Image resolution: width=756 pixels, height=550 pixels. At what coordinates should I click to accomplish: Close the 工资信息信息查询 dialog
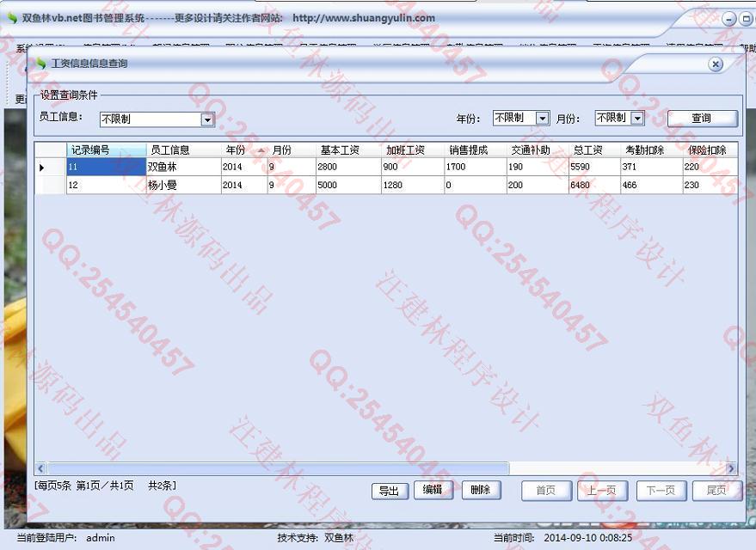[716, 64]
